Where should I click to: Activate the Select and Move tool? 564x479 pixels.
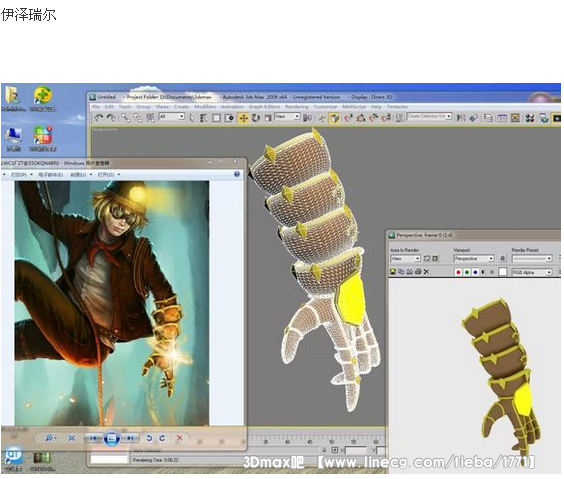pyautogui.click(x=243, y=118)
